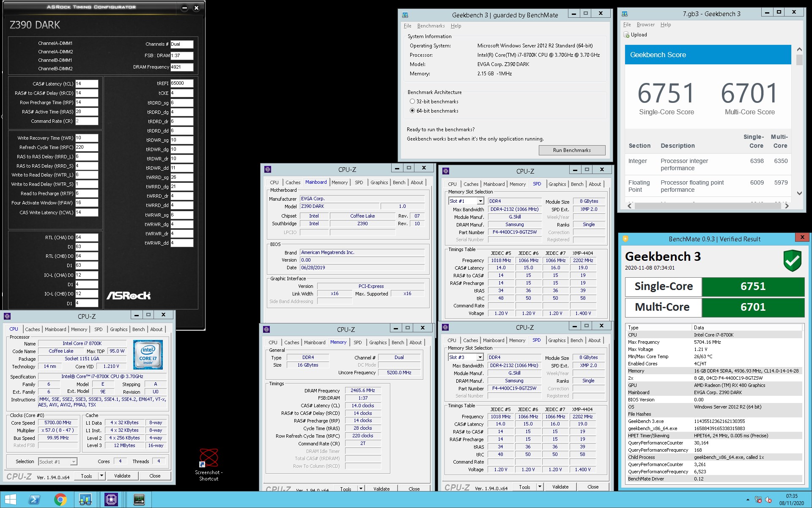Image resolution: width=812 pixels, height=508 pixels.
Task: Open the circuit board app taskbar icon
Action: click(x=139, y=500)
